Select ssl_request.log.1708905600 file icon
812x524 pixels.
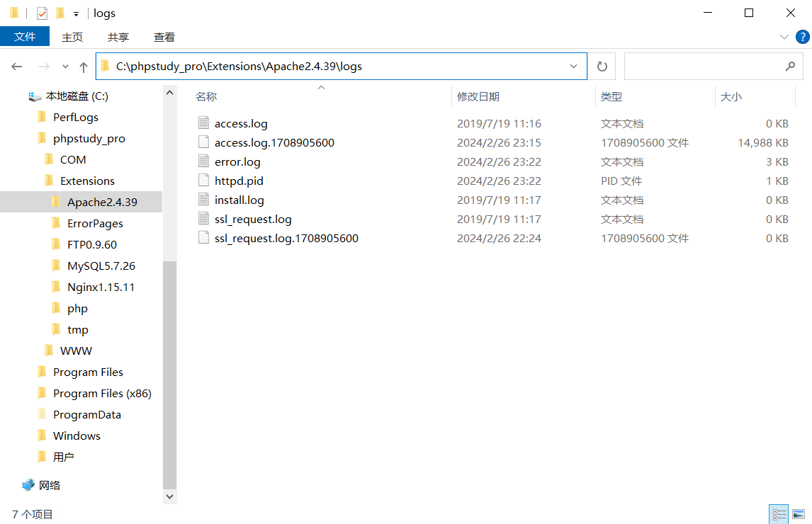(203, 238)
